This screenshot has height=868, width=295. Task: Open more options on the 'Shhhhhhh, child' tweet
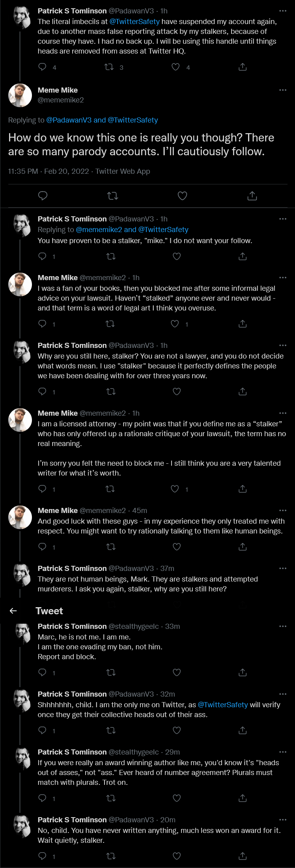tap(283, 694)
